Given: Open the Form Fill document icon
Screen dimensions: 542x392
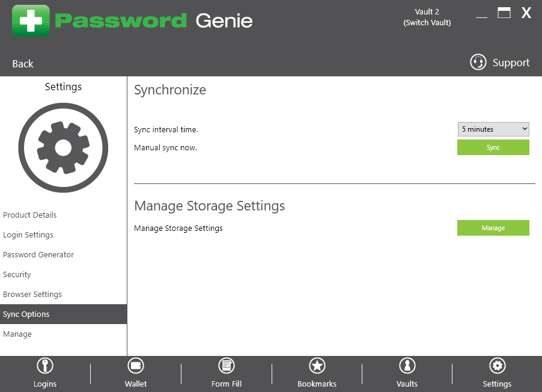Looking at the screenshot, I should [227, 366].
